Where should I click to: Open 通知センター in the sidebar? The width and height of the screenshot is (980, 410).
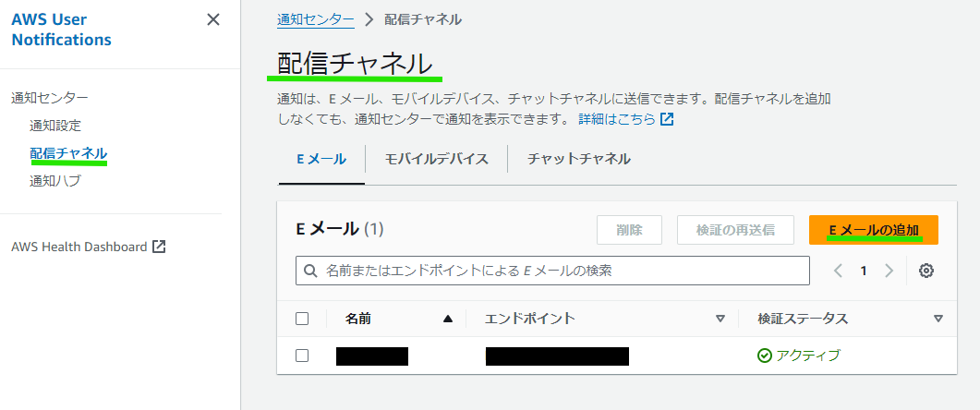pos(50,98)
